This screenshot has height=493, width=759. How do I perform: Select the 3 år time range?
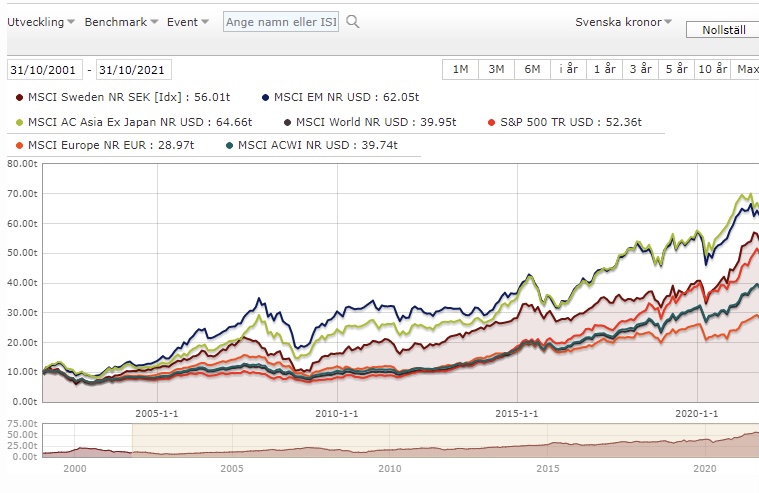pyautogui.click(x=640, y=69)
